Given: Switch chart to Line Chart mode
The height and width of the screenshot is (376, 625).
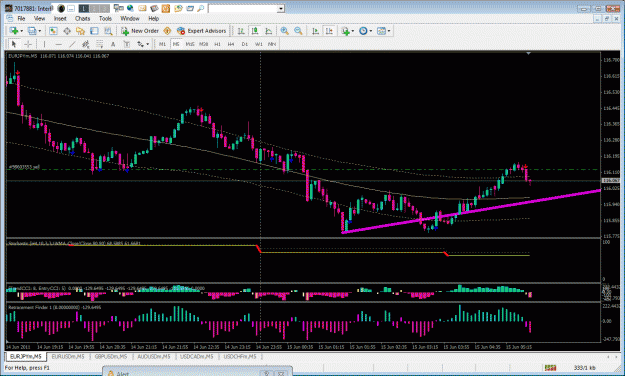Looking at the screenshot, I should pos(269,31).
